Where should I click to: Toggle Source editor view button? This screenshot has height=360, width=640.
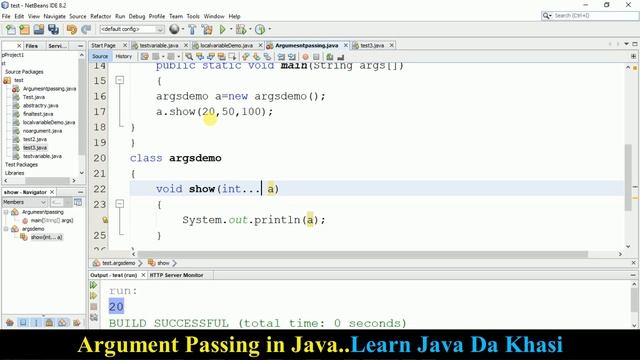[100, 56]
